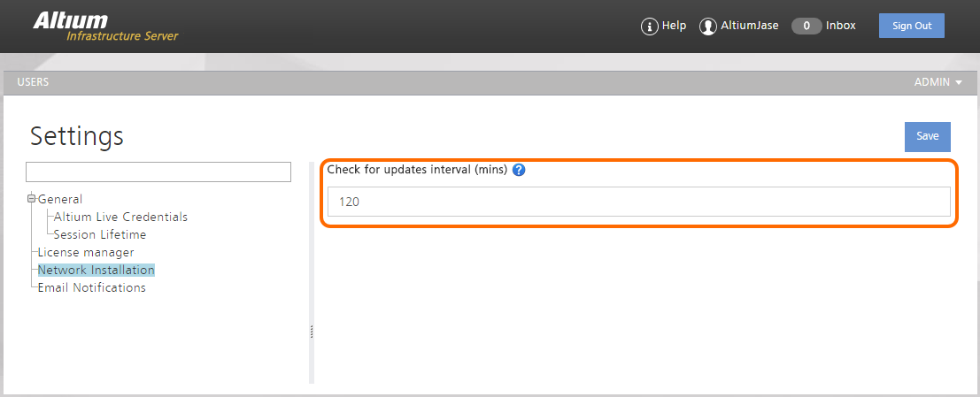Click the Help link text
This screenshot has height=397, width=980.
click(674, 26)
